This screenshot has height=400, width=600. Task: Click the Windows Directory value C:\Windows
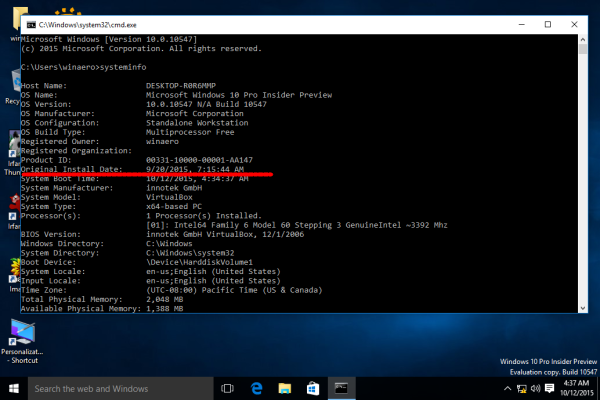coord(169,243)
